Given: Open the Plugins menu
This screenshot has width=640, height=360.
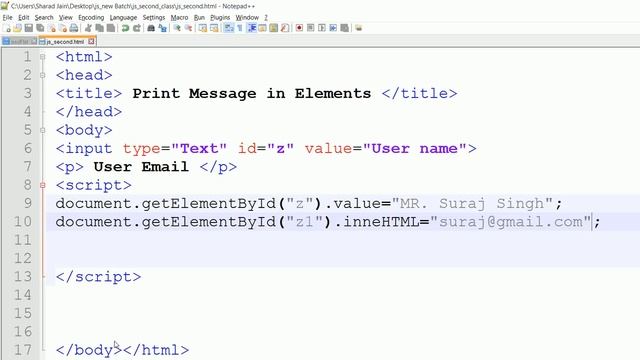Looking at the screenshot, I should (x=220, y=18).
